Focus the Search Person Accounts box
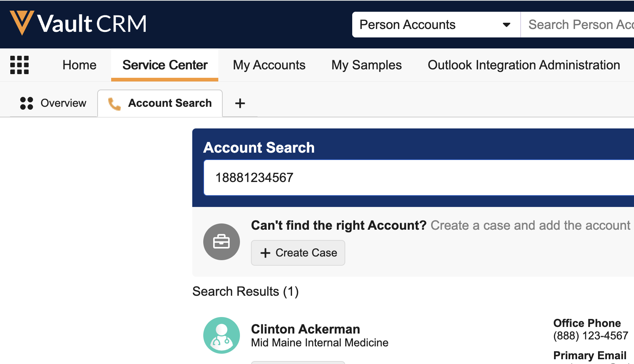This screenshot has width=634, height=364. coord(580,25)
